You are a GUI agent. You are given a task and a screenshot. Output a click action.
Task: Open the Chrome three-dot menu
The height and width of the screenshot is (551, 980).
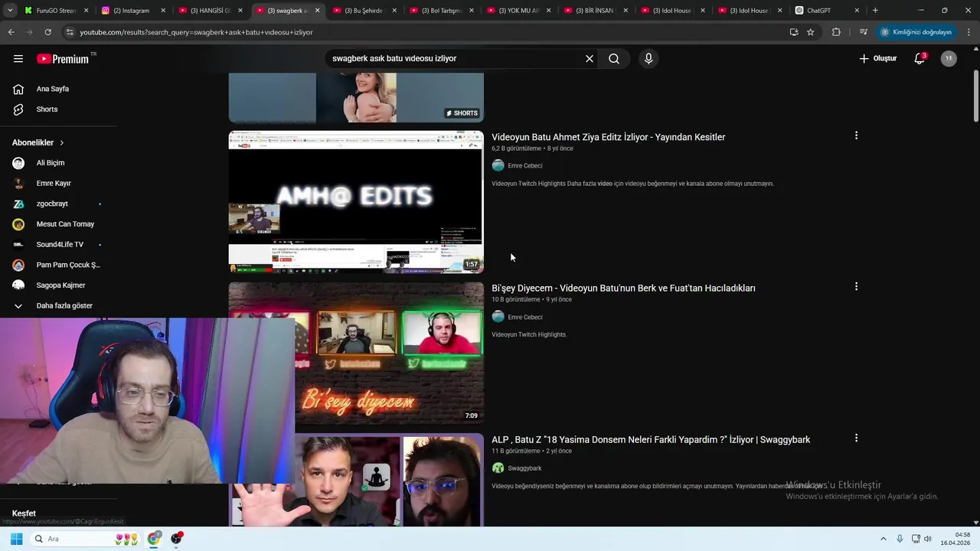coord(969,32)
